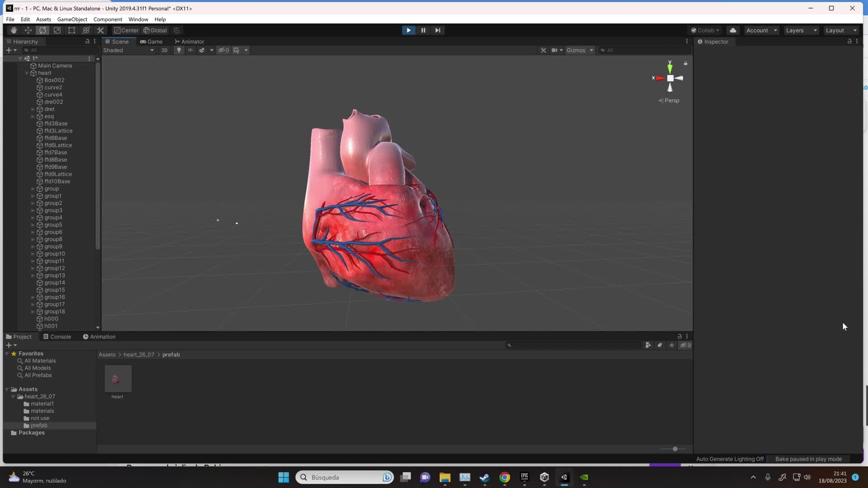Select the Rect transform tool
868x488 pixels.
(x=71, y=30)
